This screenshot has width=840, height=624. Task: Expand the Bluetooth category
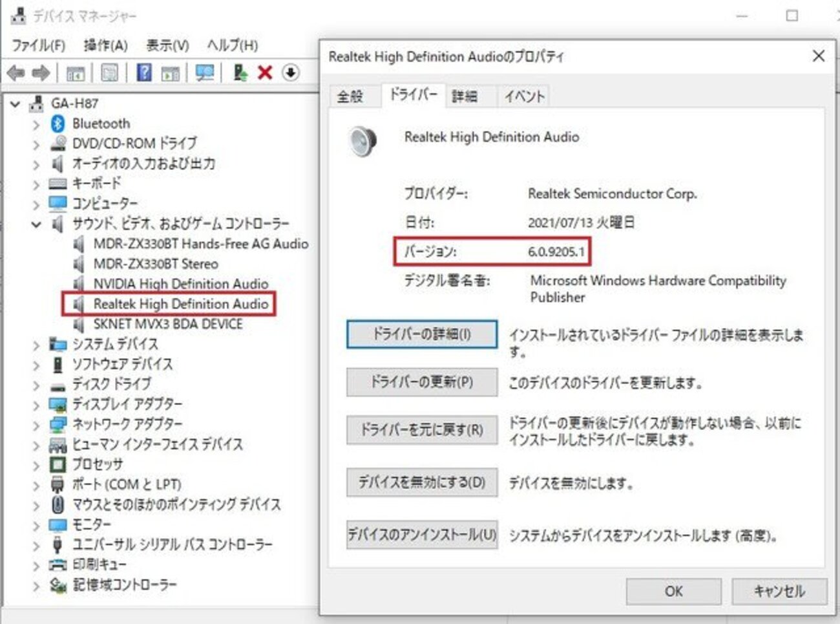36,124
